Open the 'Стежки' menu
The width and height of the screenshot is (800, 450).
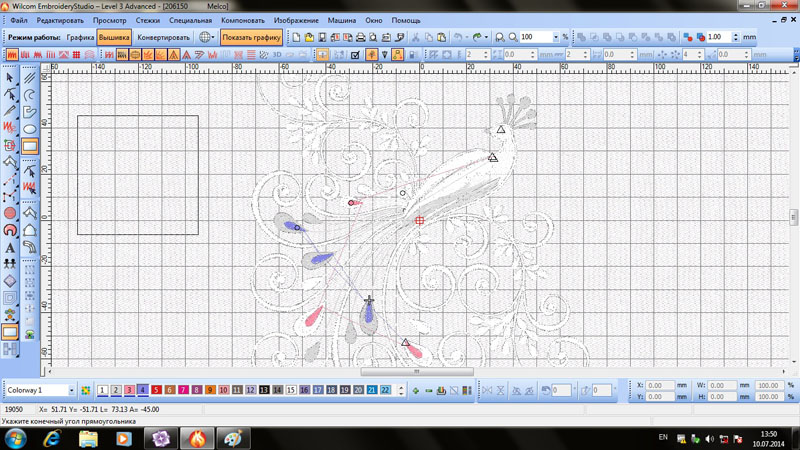[147, 20]
